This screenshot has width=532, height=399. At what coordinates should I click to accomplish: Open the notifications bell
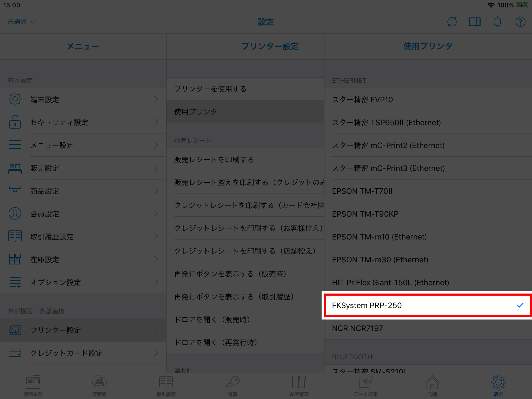tap(497, 22)
